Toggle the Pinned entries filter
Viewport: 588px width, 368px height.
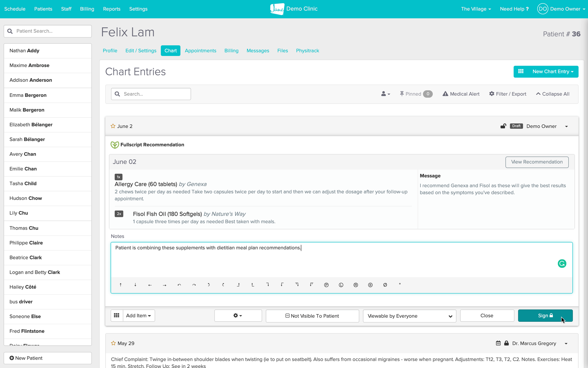(416, 94)
